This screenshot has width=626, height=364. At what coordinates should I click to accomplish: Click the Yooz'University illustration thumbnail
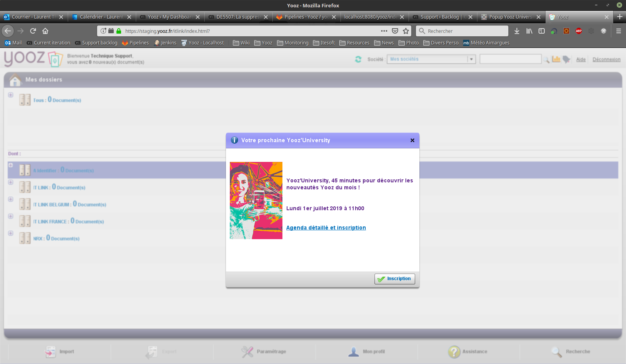tap(256, 201)
